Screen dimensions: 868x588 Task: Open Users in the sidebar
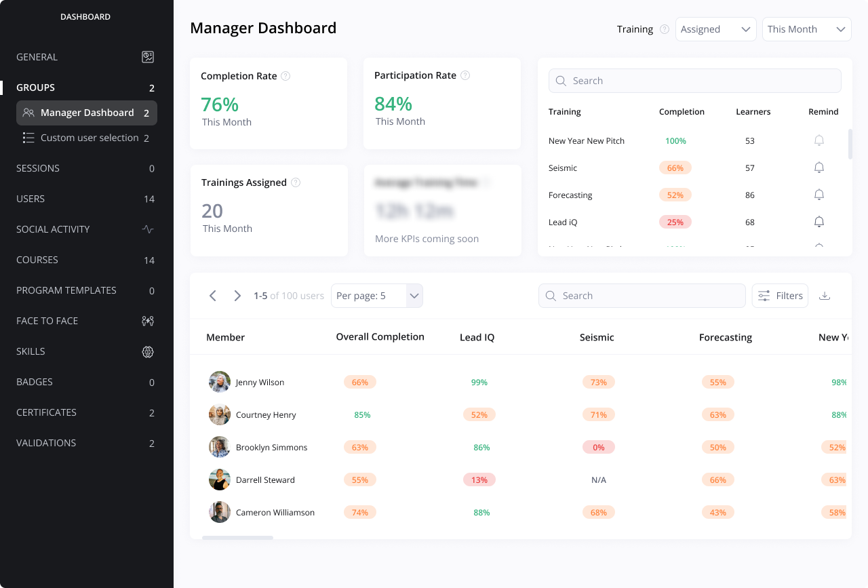click(87, 199)
